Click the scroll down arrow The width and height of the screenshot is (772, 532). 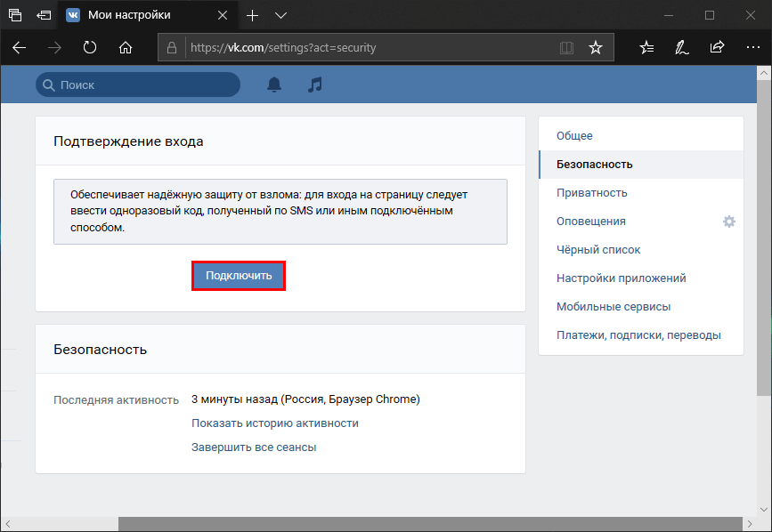coord(764,510)
